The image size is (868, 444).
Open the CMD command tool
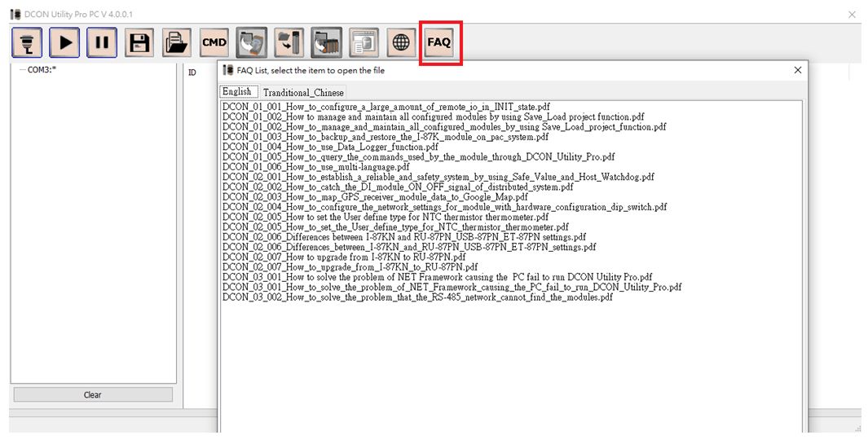(214, 42)
